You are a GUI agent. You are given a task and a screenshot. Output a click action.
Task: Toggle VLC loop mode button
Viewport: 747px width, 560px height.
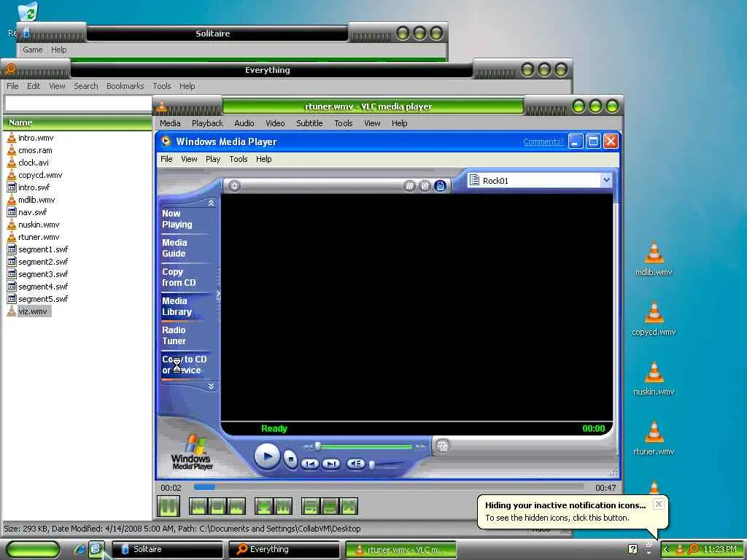pos(330,506)
